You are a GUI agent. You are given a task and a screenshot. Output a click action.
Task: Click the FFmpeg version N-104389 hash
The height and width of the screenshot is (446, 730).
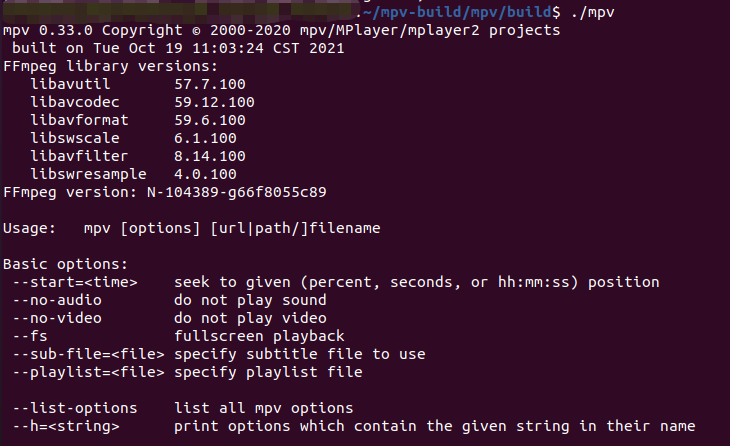click(x=237, y=192)
